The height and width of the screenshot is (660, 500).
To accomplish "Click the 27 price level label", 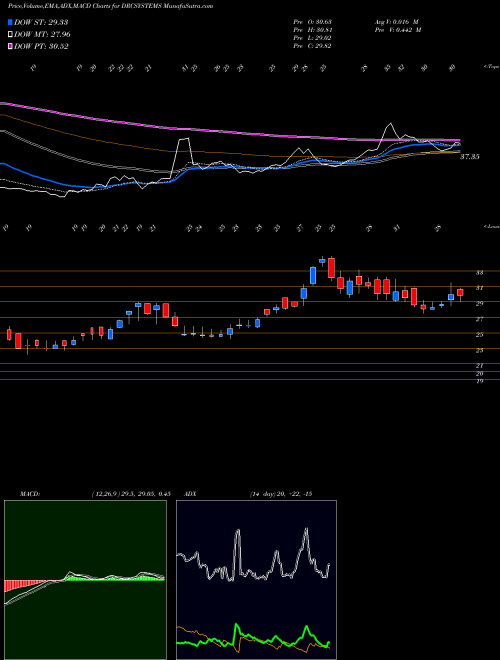I will (x=479, y=319).
